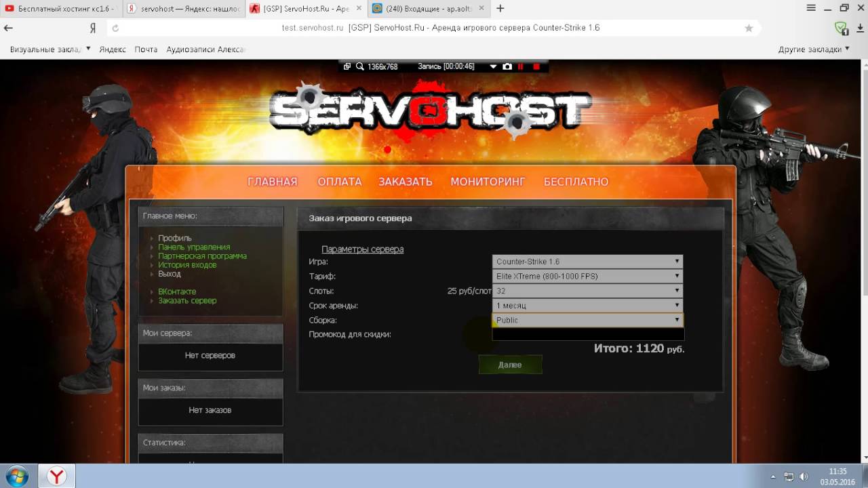This screenshot has height=488, width=868.
Task: Click the 'Параметры сервера' heading link
Action: click(362, 249)
